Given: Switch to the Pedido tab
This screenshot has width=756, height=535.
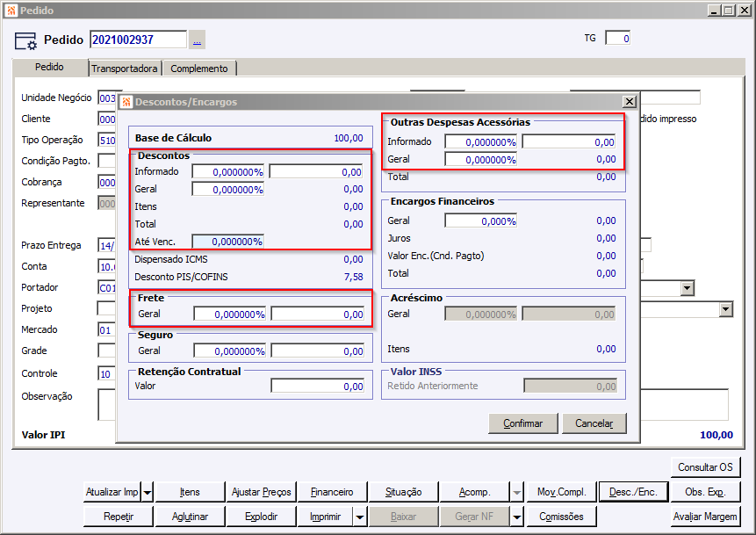Looking at the screenshot, I should 49,67.
